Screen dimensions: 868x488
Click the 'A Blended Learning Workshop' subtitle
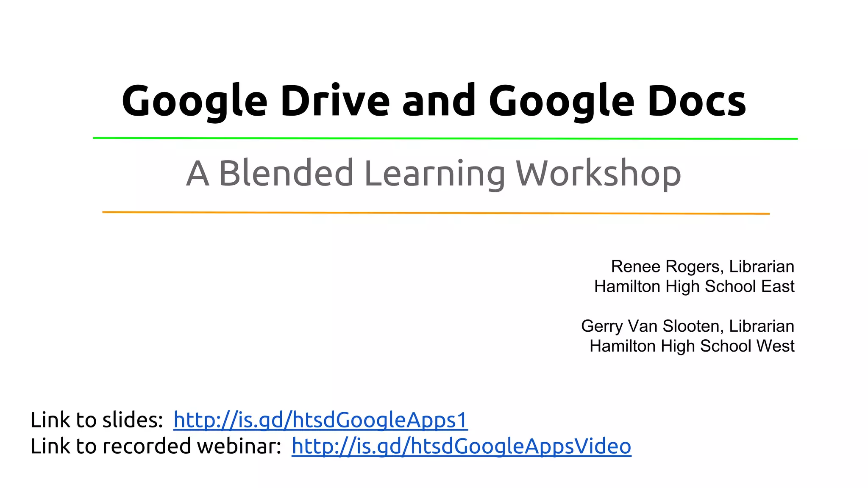[433, 173]
